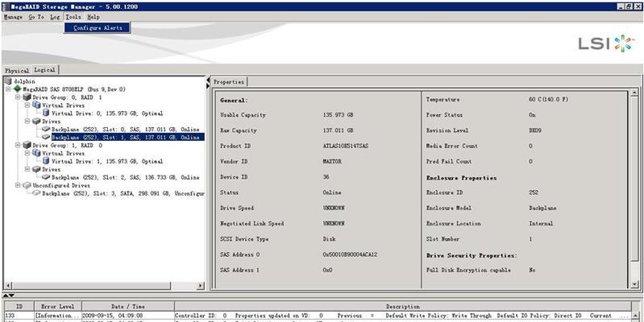Collapse Virtual Drives under Drive Group 1
This screenshot has height=322, width=644.
[x=27, y=153]
